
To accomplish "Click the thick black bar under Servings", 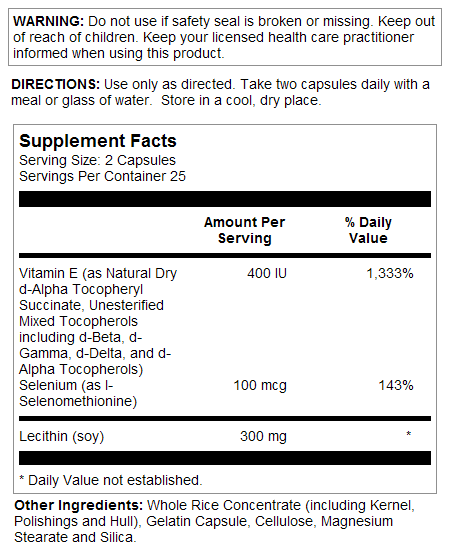I will [225, 199].
